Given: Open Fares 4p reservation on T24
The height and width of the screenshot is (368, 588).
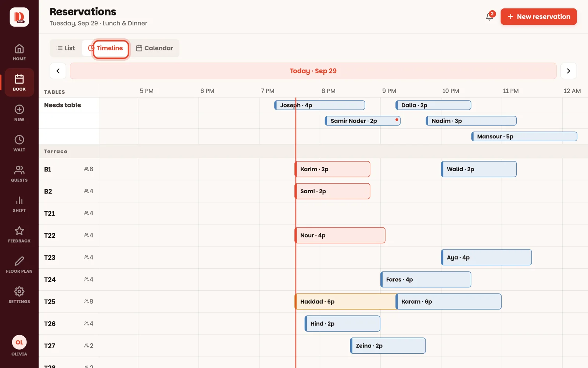Looking at the screenshot, I should [426, 280].
